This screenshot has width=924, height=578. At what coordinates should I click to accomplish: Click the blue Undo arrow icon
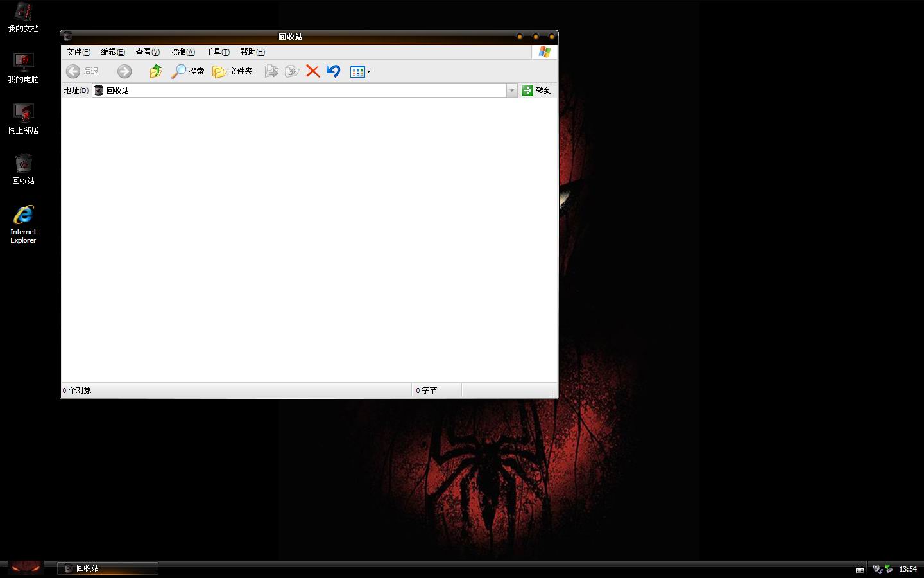click(x=333, y=71)
